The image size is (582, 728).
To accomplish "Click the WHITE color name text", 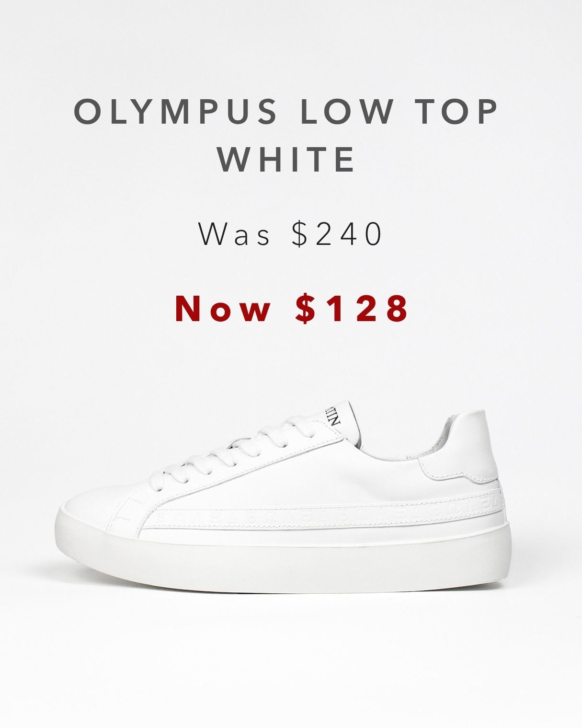I will [287, 160].
